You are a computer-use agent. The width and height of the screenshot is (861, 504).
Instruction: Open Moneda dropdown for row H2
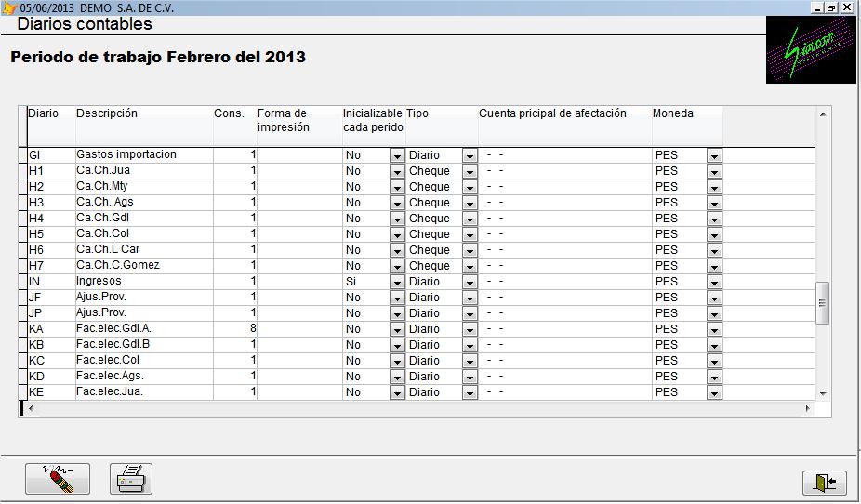714,188
